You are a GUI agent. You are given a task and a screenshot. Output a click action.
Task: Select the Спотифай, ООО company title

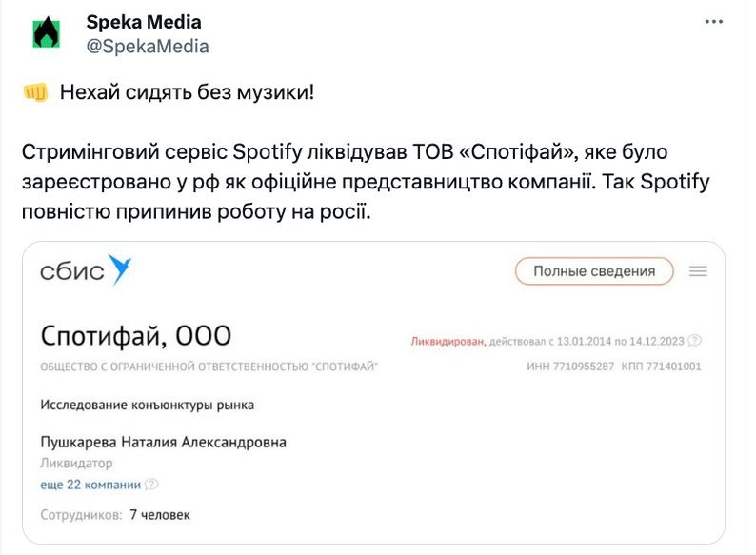[x=136, y=336]
